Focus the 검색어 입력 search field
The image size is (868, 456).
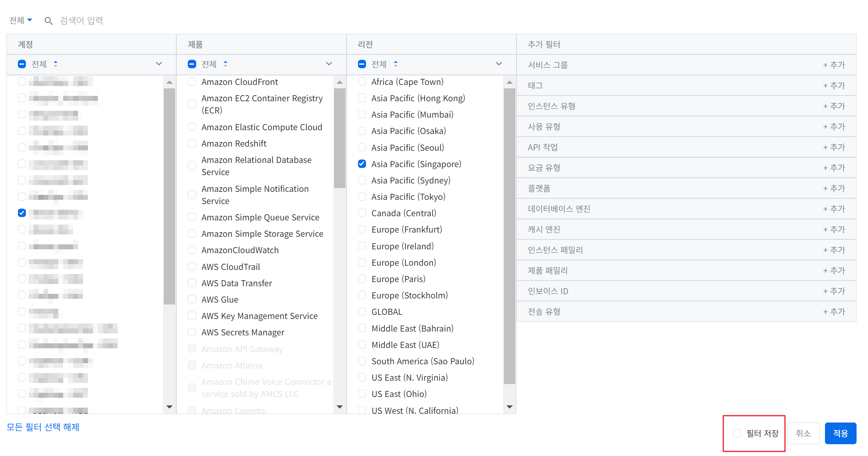pos(82,21)
